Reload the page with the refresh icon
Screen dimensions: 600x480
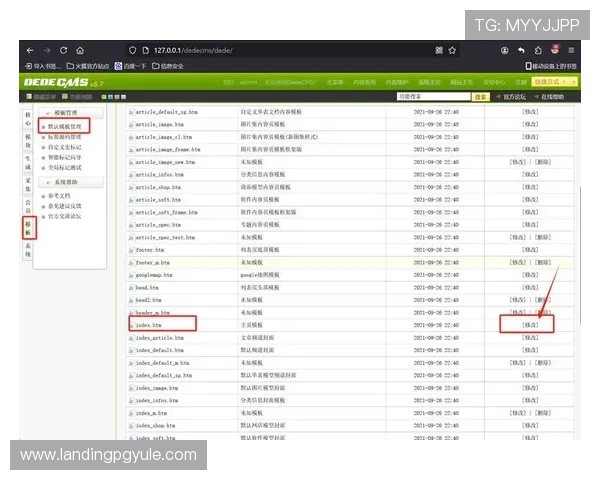(x=63, y=50)
